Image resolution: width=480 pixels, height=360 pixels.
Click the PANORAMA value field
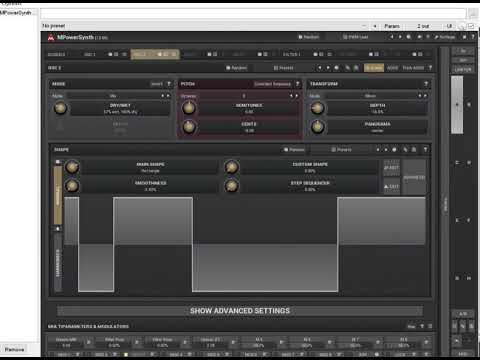(x=377, y=127)
